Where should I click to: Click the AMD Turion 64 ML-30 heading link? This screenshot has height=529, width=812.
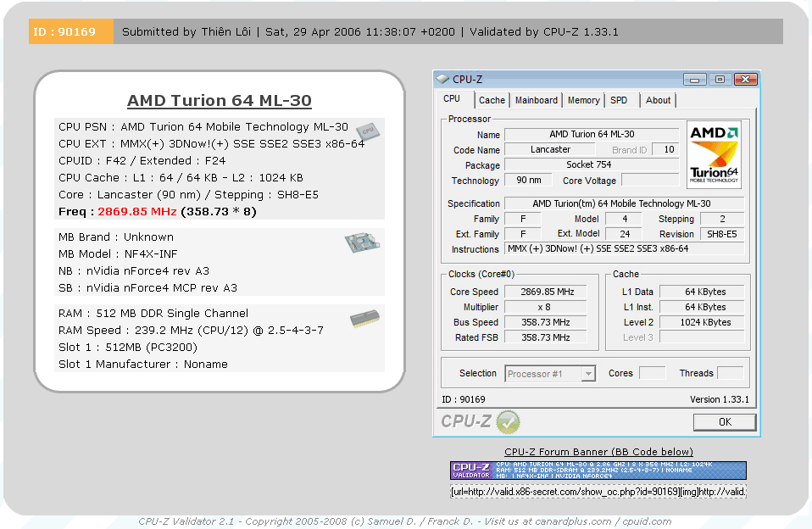(219, 101)
